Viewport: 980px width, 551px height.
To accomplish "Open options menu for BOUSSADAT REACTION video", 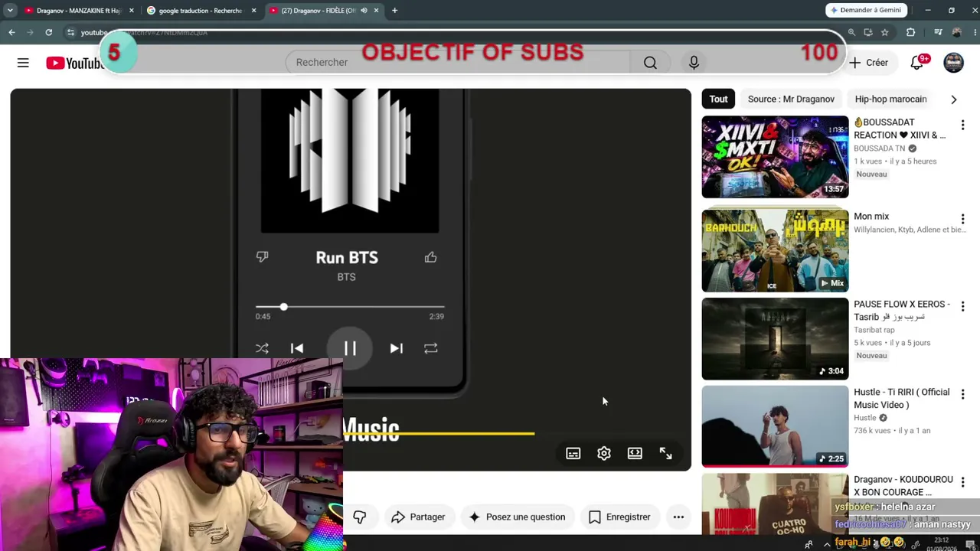I will [962, 125].
